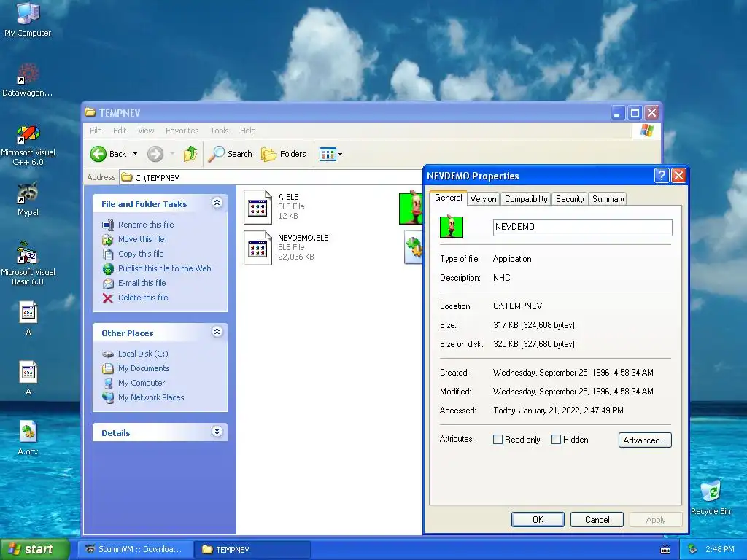Switch to Version tab

point(483,199)
